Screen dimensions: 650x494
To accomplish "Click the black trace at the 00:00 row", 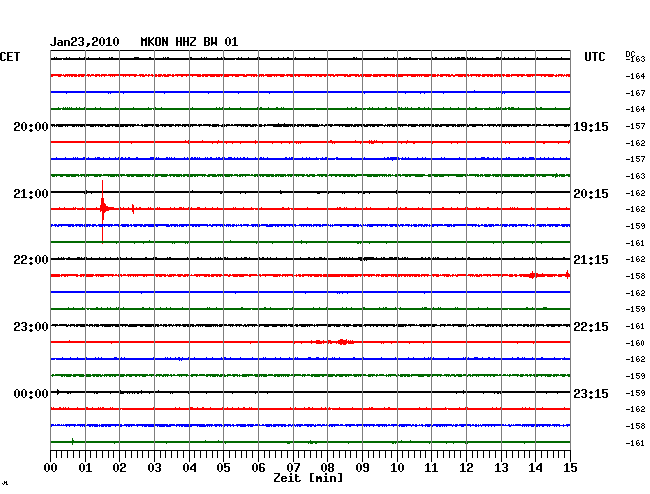I will click(x=310, y=392).
